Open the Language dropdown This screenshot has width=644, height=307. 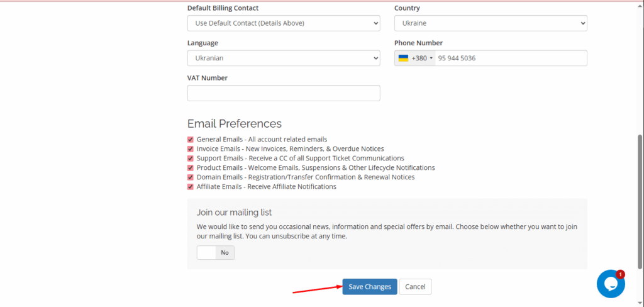[283, 59]
